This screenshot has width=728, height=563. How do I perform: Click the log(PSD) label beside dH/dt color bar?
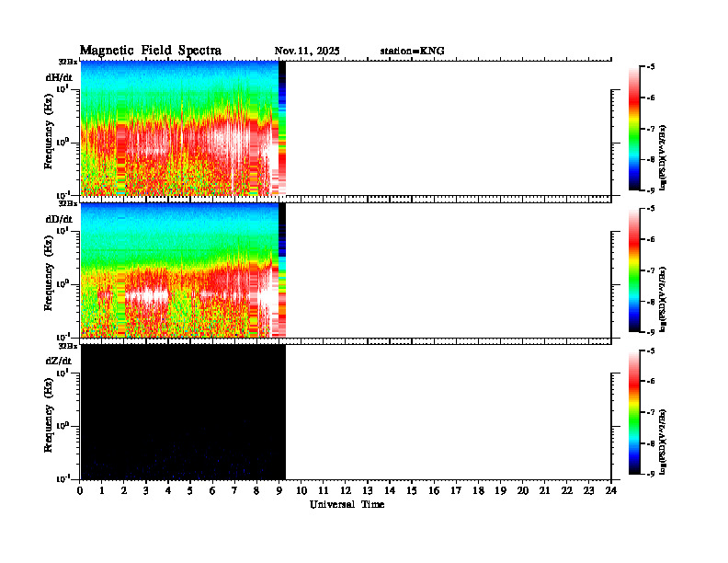[x=663, y=157]
